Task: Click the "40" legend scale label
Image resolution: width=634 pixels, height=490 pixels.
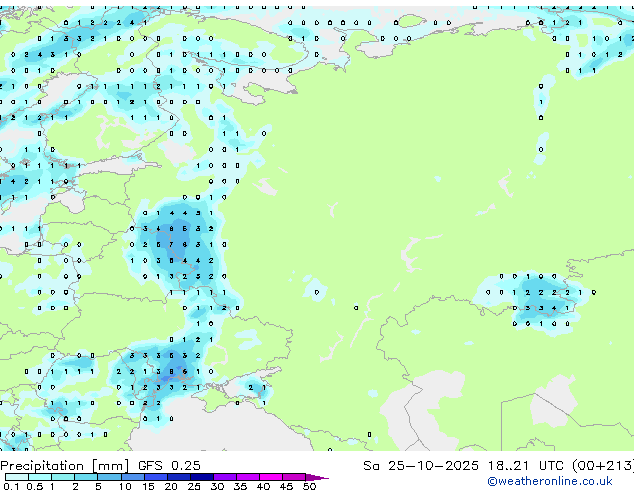Action: point(264,486)
